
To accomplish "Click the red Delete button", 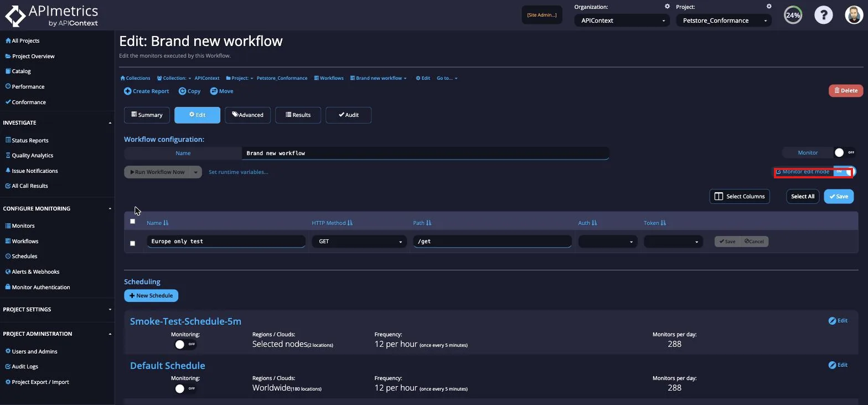I will point(846,90).
